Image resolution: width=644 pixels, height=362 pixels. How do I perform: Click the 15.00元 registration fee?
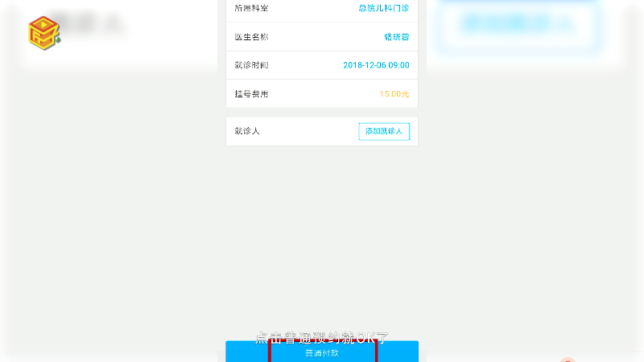[394, 94]
